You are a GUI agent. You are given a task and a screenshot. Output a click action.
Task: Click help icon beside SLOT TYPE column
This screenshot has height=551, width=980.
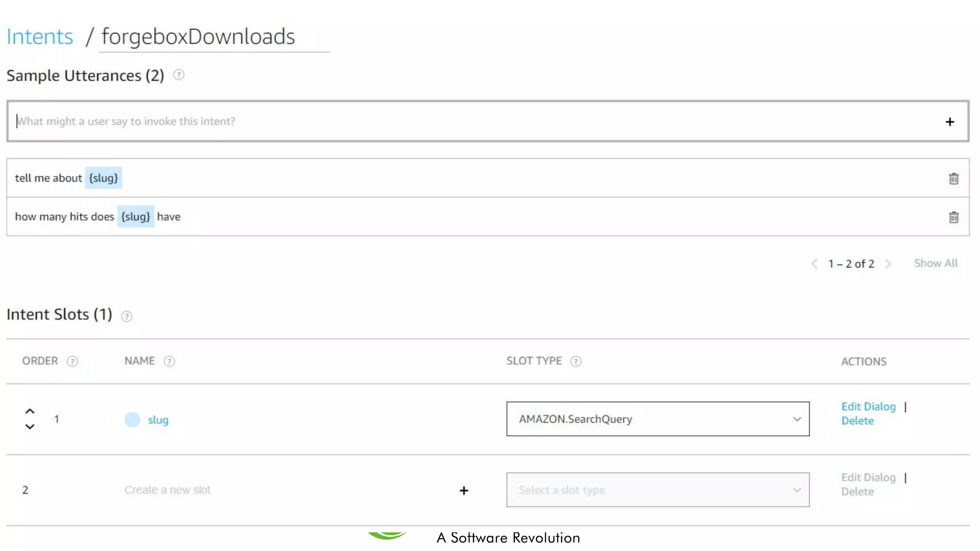pyautogui.click(x=576, y=362)
